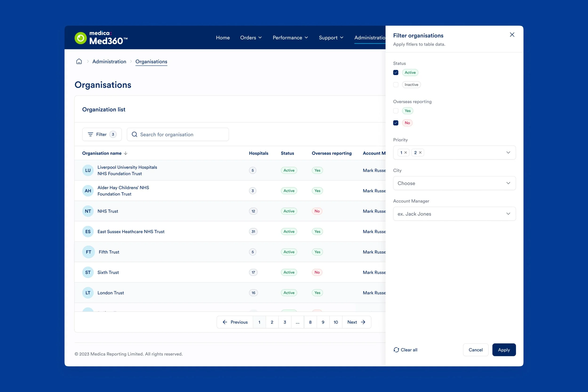Click the LU organisation avatar
The width and height of the screenshot is (588, 392).
[88, 170]
